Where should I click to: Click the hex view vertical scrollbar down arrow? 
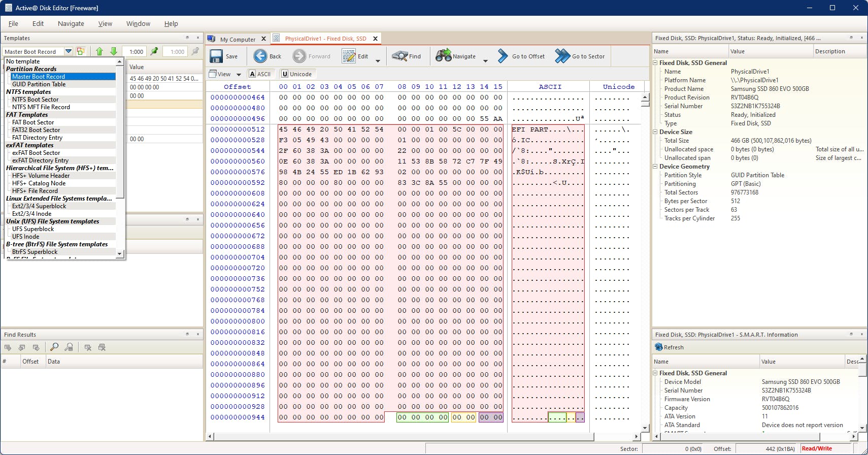[x=645, y=428]
